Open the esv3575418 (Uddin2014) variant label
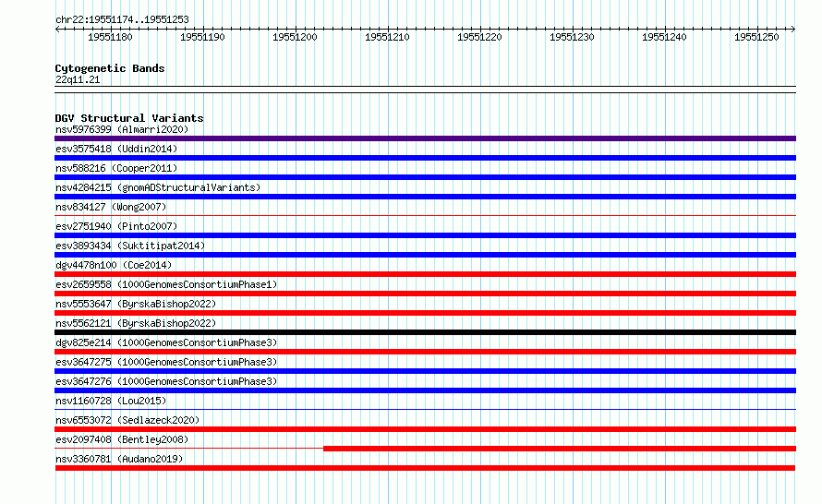 (116, 149)
